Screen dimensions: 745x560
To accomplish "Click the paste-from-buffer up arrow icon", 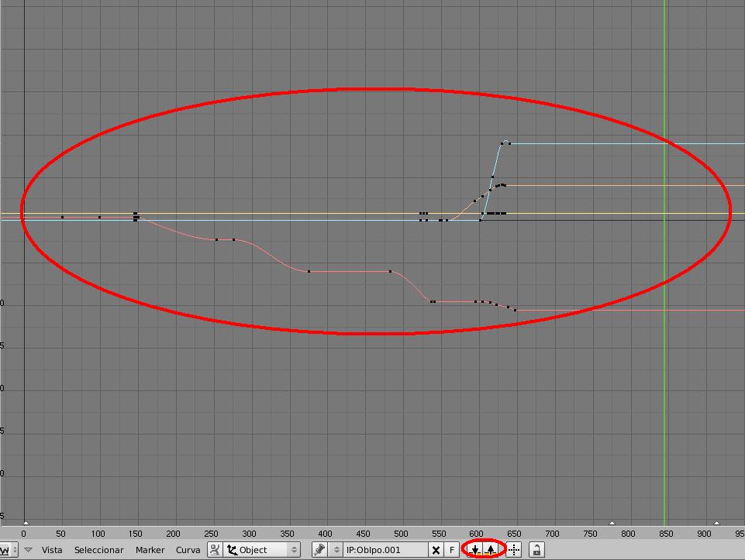I will pos(491,550).
